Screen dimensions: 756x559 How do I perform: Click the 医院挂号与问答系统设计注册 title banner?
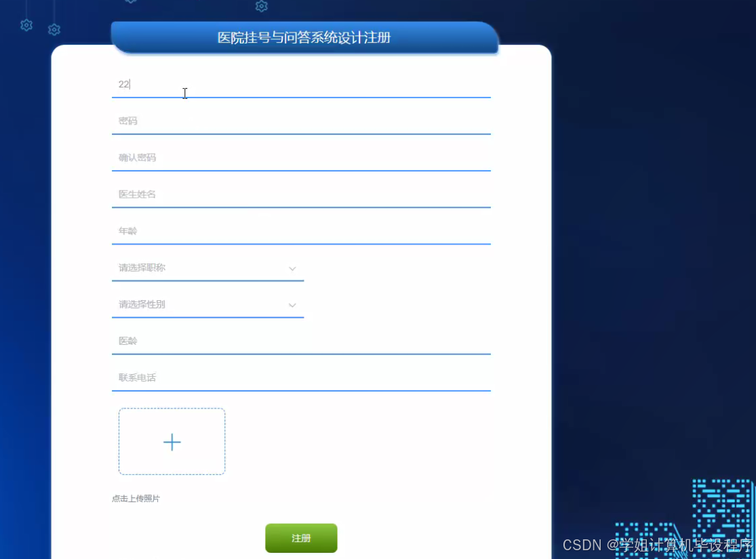click(304, 37)
